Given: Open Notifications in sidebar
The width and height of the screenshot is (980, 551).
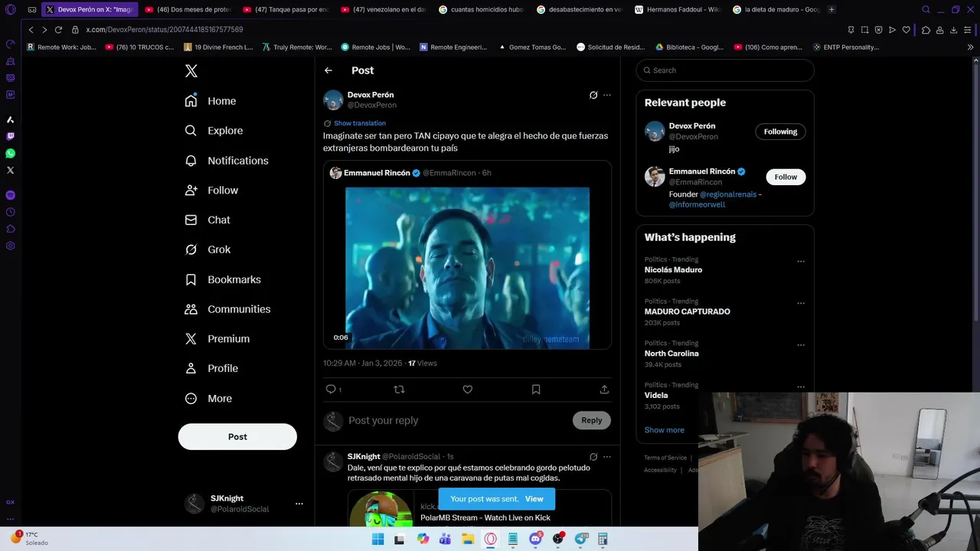Looking at the screenshot, I should (227, 161).
